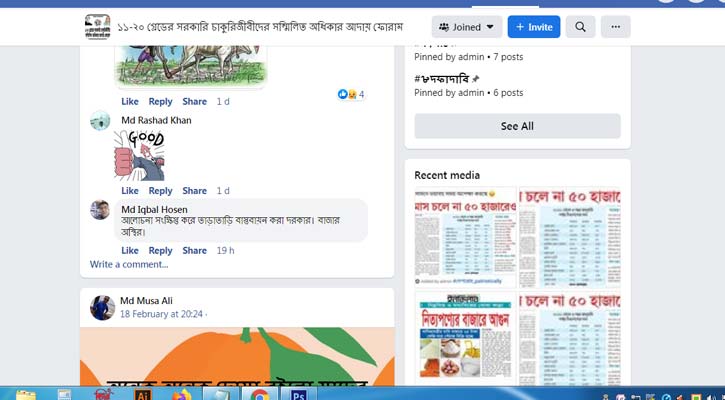This screenshot has height=400, width=725.
Task: Open Md Iqbal Hosen's profile avatar
Action: [100, 210]
